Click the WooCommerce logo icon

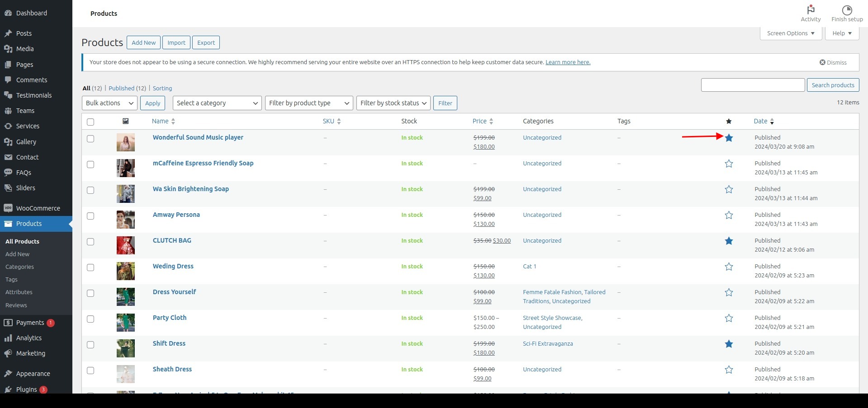[x=8, y=208]
